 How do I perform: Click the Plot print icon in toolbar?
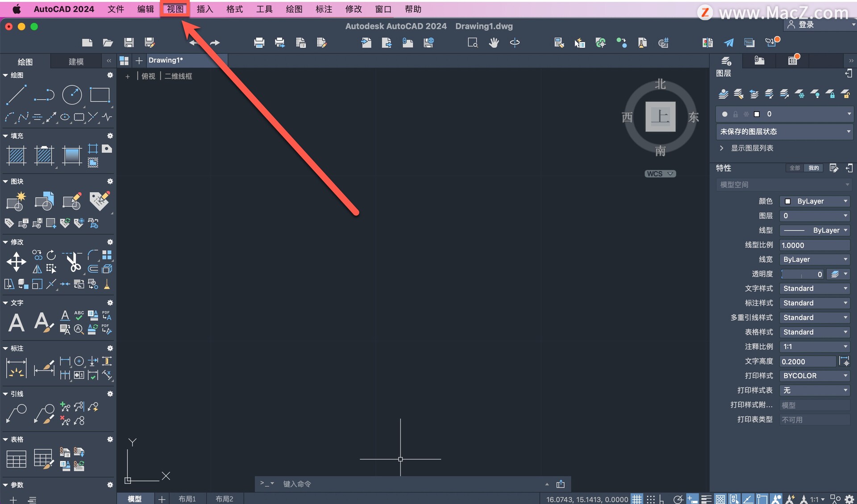click(x=259, y=43)
